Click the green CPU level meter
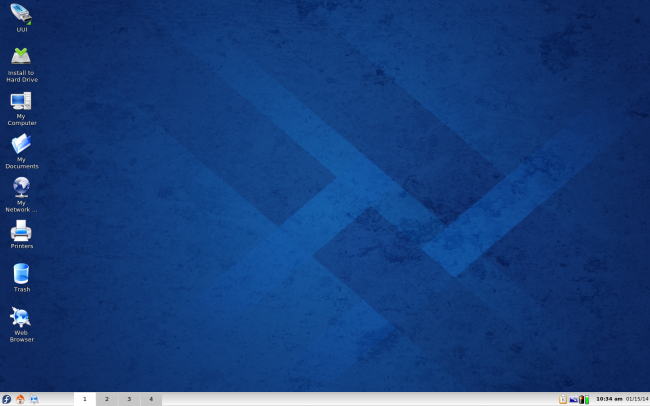This screenshot has width=650, height=406. click(587, 399)
